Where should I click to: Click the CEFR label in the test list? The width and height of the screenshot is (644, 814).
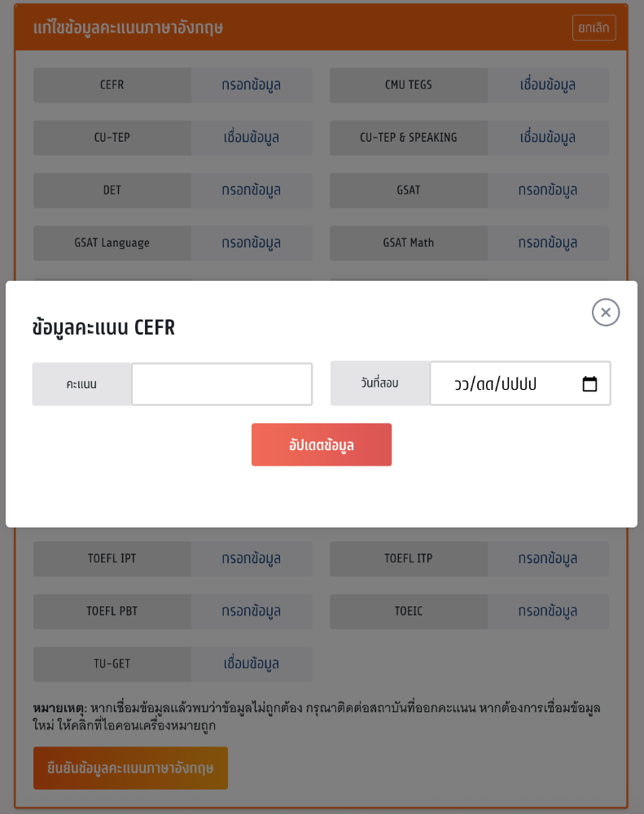112,85
